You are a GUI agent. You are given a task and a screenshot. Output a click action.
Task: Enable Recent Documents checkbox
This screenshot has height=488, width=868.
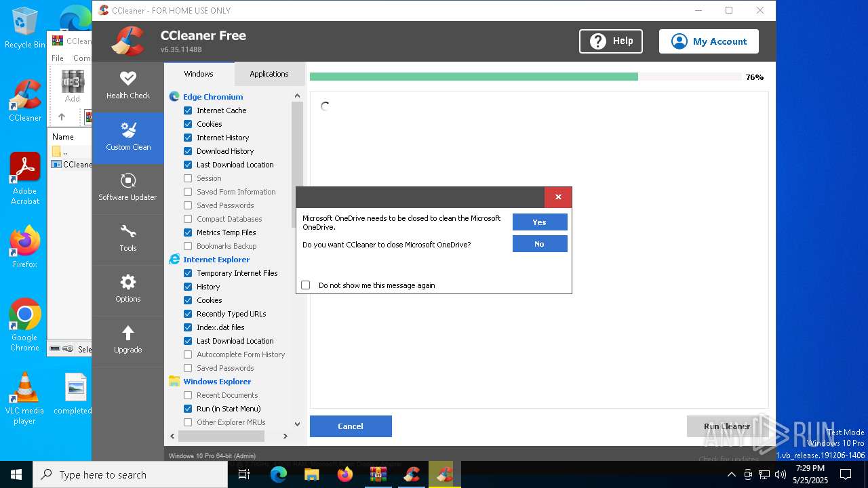[x=188, y=395]
